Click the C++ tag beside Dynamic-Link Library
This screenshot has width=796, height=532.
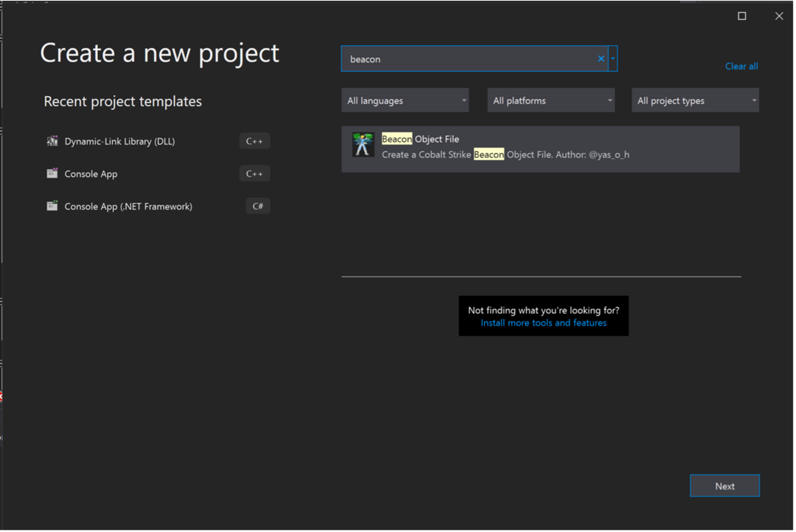pyautogui.click(x=254, y=141)
